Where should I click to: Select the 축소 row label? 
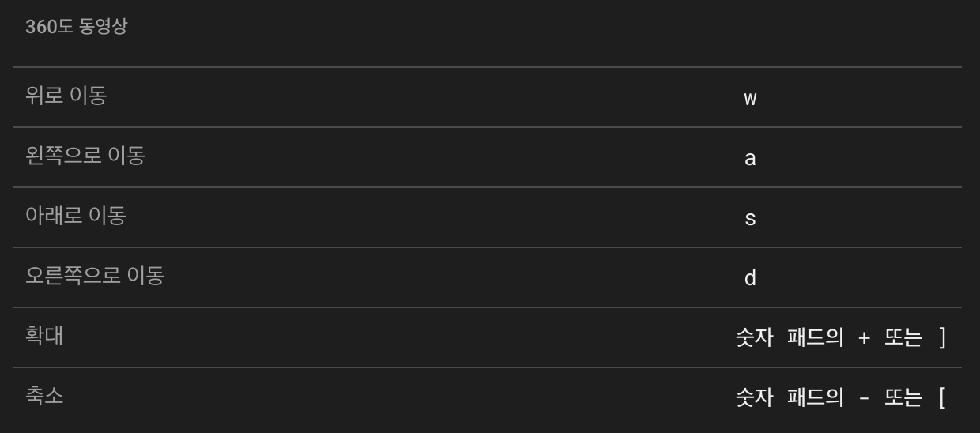coord(44,396)
